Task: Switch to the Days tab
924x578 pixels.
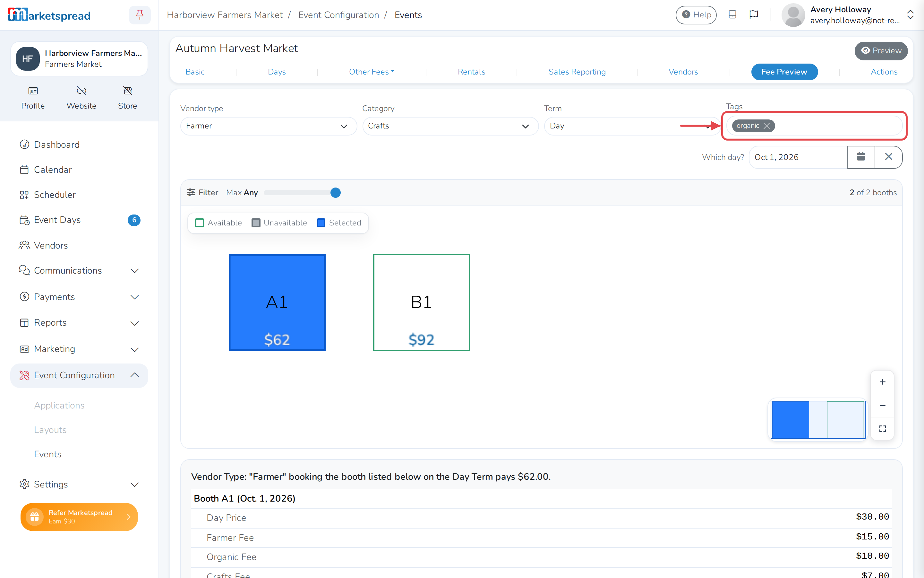Action: (x=277, y=72)
